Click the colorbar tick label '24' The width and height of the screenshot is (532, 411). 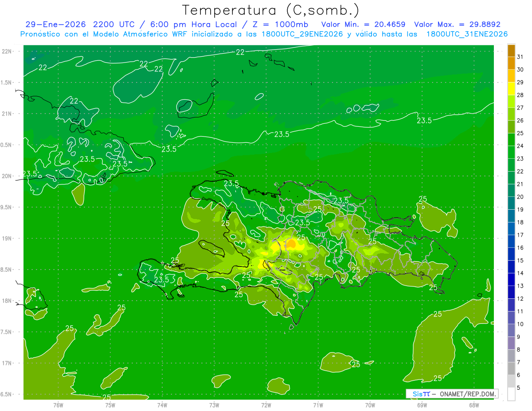click(520, 146)
